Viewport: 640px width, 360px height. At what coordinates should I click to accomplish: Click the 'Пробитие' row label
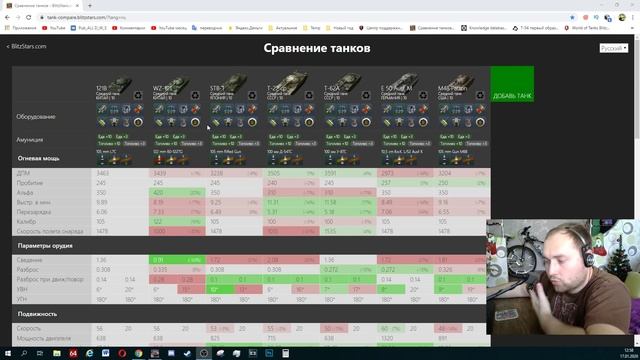30,183
